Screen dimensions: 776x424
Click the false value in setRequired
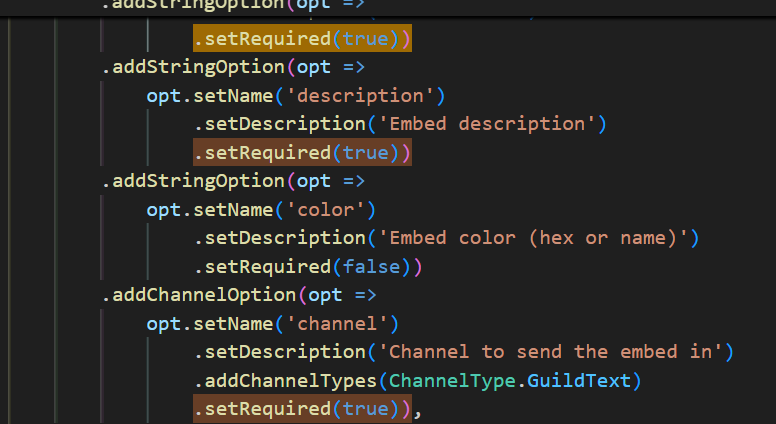tap(371, 267)
